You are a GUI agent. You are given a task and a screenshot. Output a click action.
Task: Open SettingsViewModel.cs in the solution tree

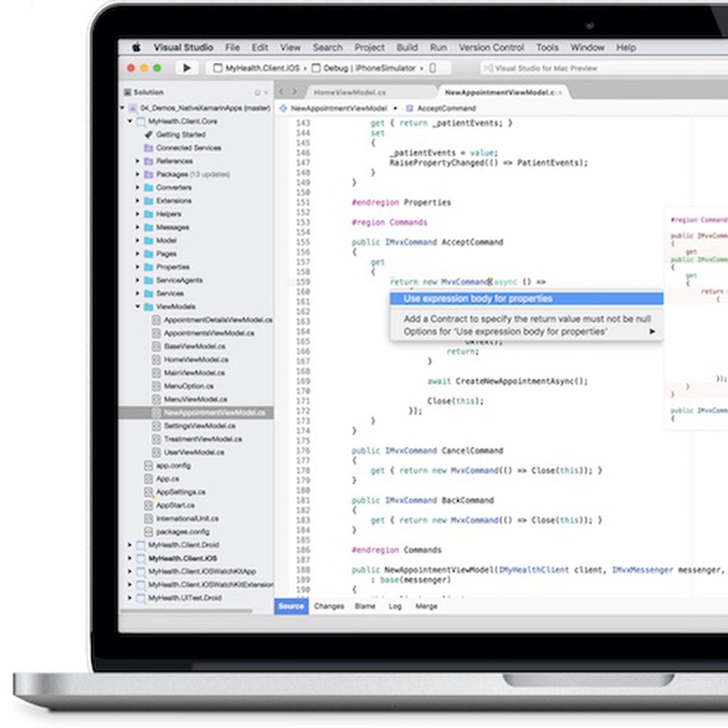(199, 426)
